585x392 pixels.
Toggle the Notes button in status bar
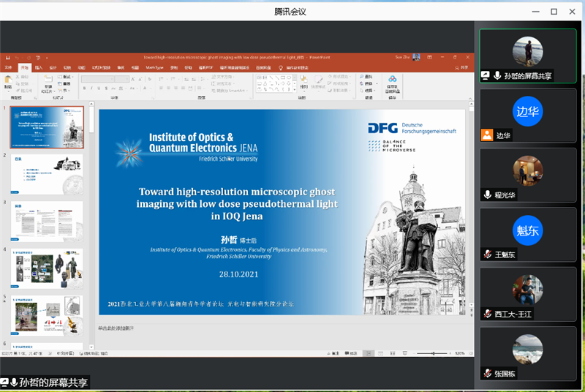[x=333, y=353]
